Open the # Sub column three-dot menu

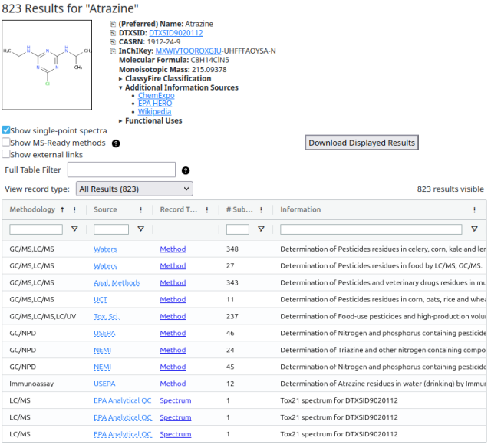pyautogui.click(x=261, y=209)
